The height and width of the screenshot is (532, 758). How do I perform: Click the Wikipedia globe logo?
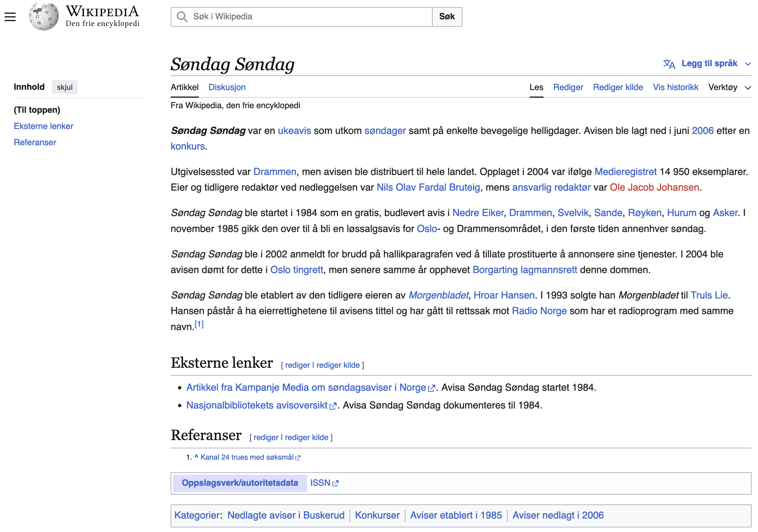tap(44, 17)
